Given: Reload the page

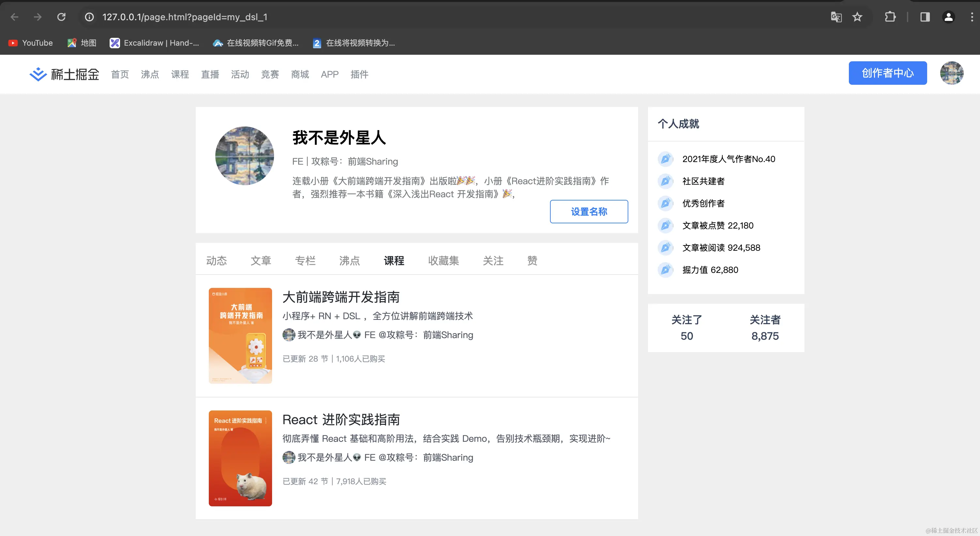Looking at the screenshot, I should [61, 17].
